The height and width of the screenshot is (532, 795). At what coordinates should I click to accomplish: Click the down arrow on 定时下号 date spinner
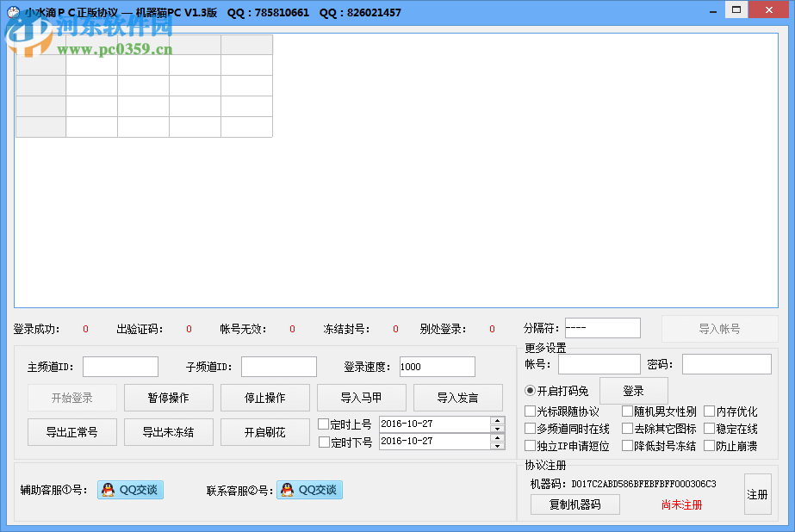(498, 446)
